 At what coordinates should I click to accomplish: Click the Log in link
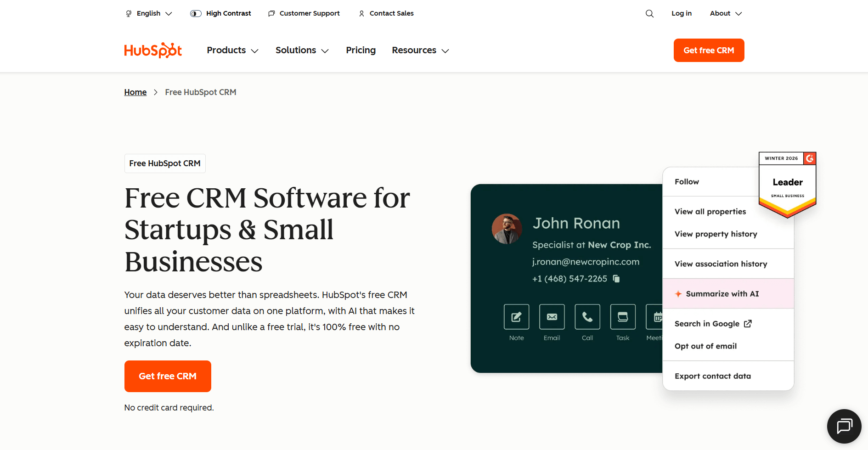[x=682, y=13]
